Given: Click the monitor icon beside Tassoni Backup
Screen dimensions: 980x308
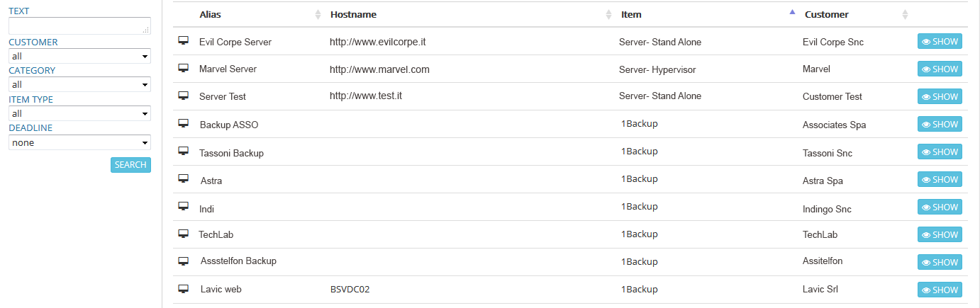Looking at the screenshot, I should coord(183,152).
